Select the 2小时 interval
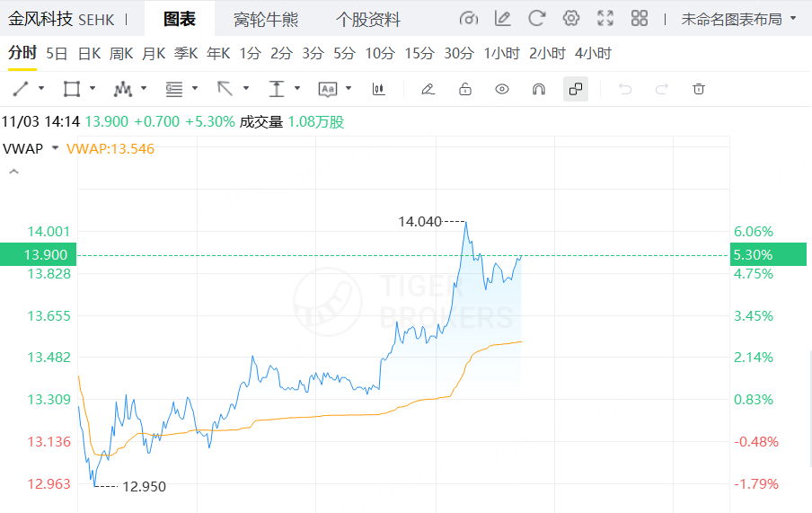This screenshot has width=812, height=513. pos(547,53)
